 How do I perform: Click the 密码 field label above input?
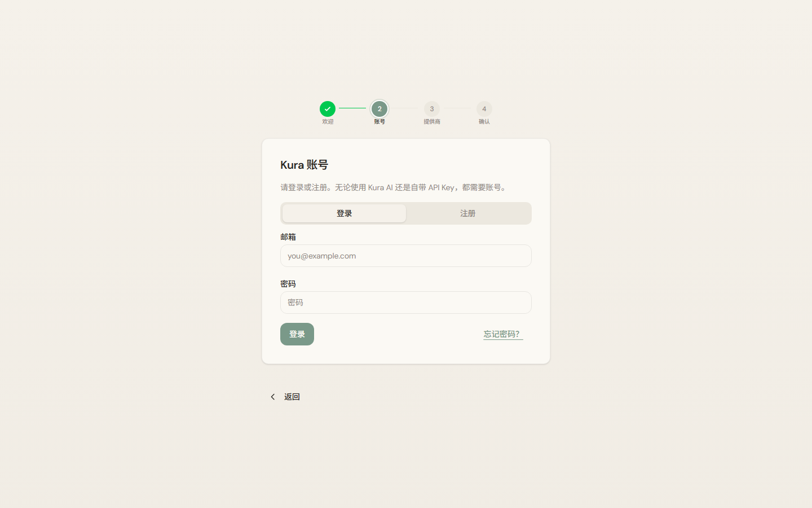point(288,284)
